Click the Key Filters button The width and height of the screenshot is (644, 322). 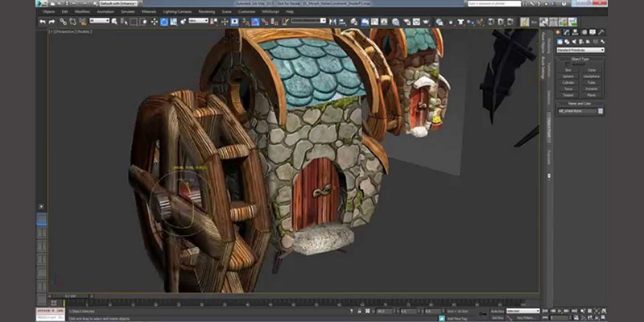pos(527,318)
